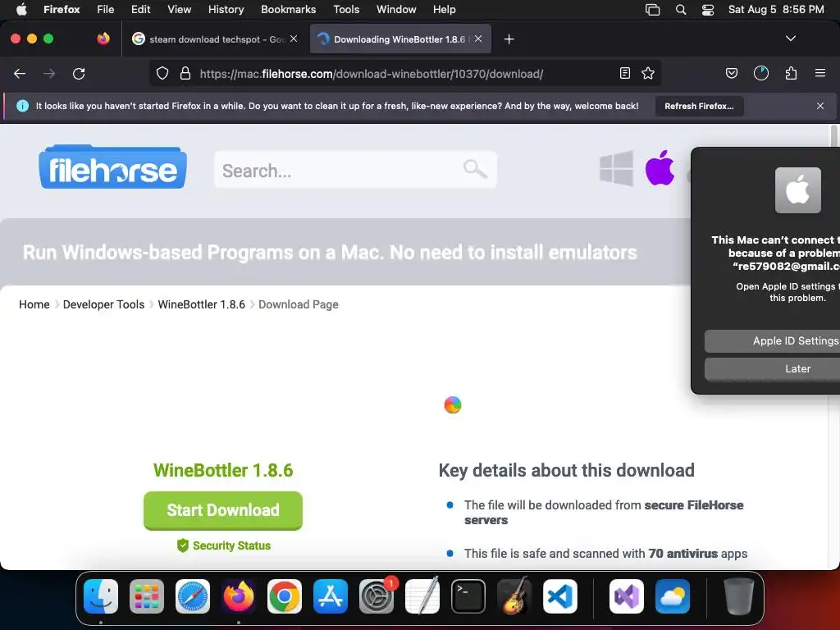
Task: Open the Firefox account icon in toolbar
Action: click(761, 73)
